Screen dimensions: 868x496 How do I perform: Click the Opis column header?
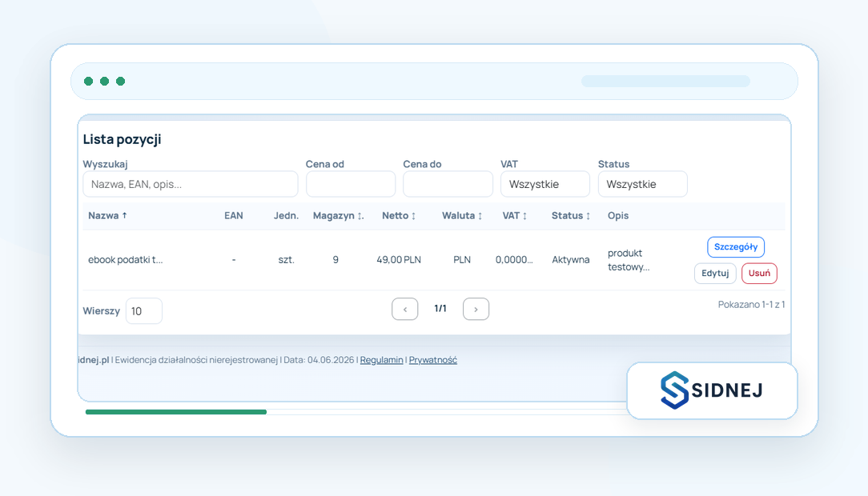(x=618, y=216)
